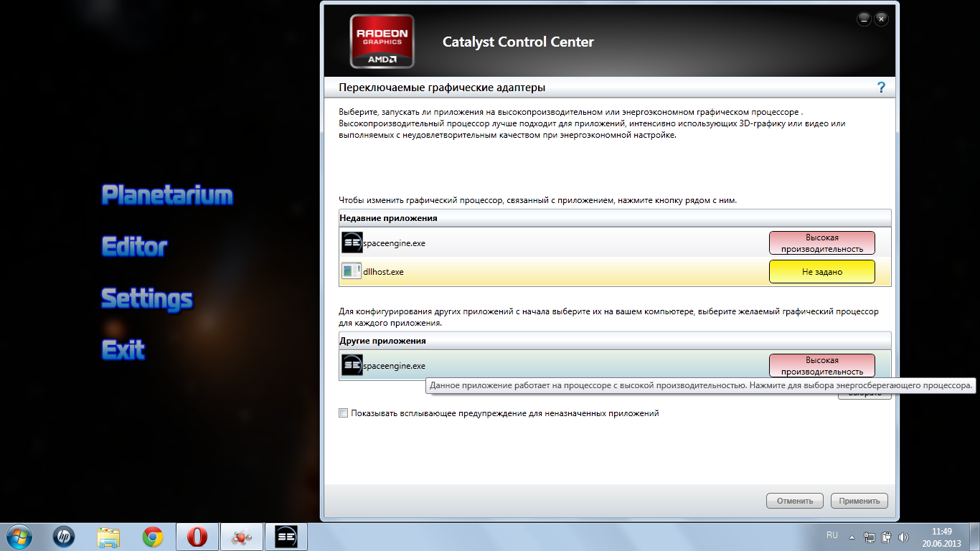Open the Windows Start menu orb
The height and width of the screenshot is (551, 980).
[x=19, y=536]
